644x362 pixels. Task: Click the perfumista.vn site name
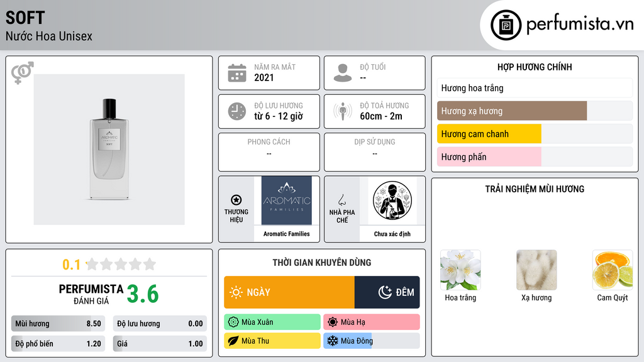coord(580,25)
